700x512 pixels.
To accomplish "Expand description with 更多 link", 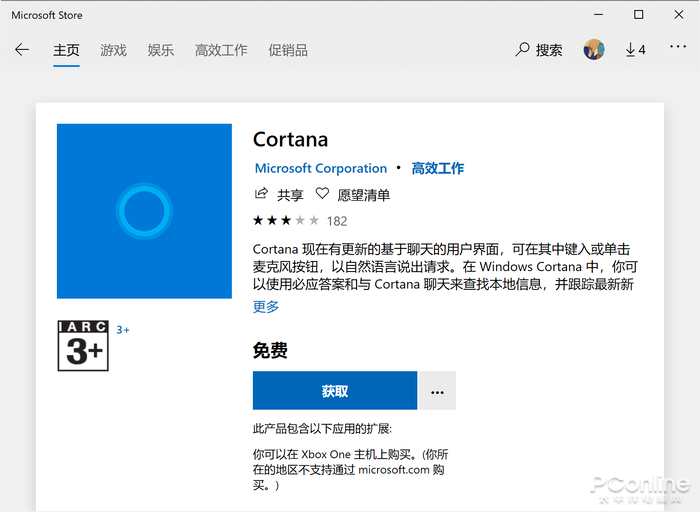I will click(x=266, y=307).
